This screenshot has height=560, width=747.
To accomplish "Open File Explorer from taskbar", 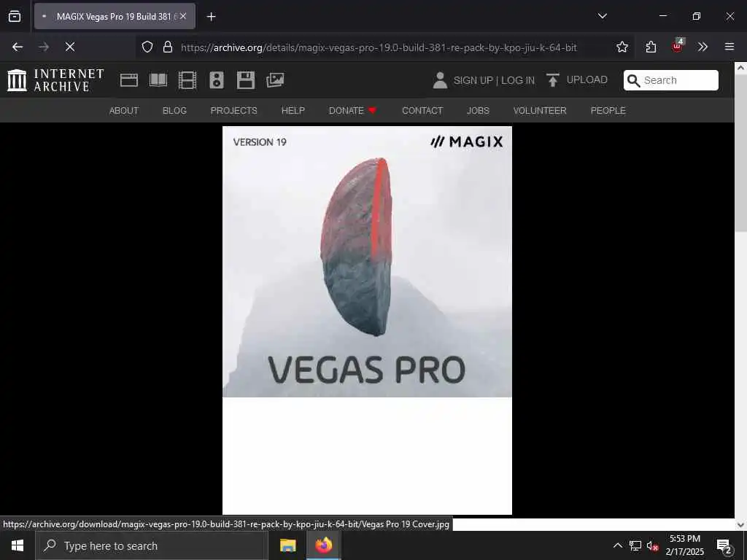I will pos(287,545).
